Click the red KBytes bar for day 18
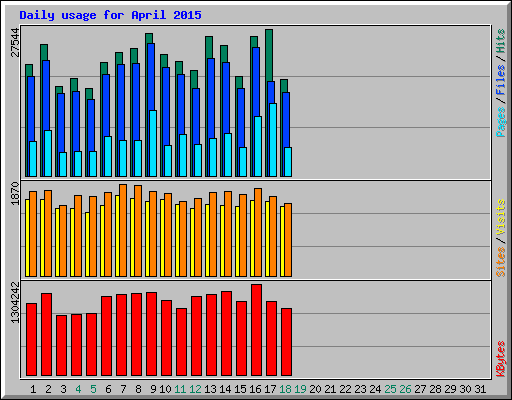The width and height of the screenshot is (512, 400). 286,342
